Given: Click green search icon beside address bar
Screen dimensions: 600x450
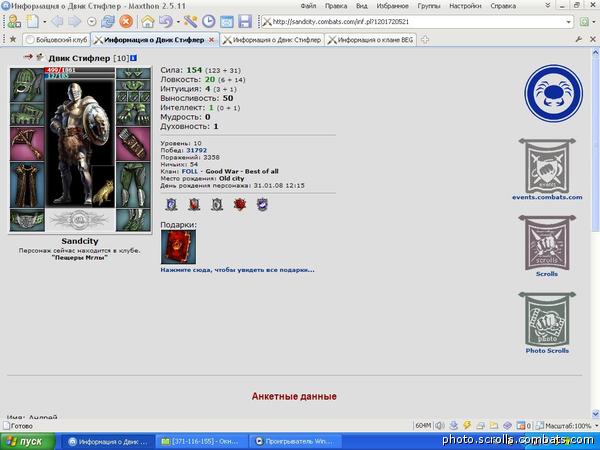Looking at the screenshot, I should click(584, 22).
